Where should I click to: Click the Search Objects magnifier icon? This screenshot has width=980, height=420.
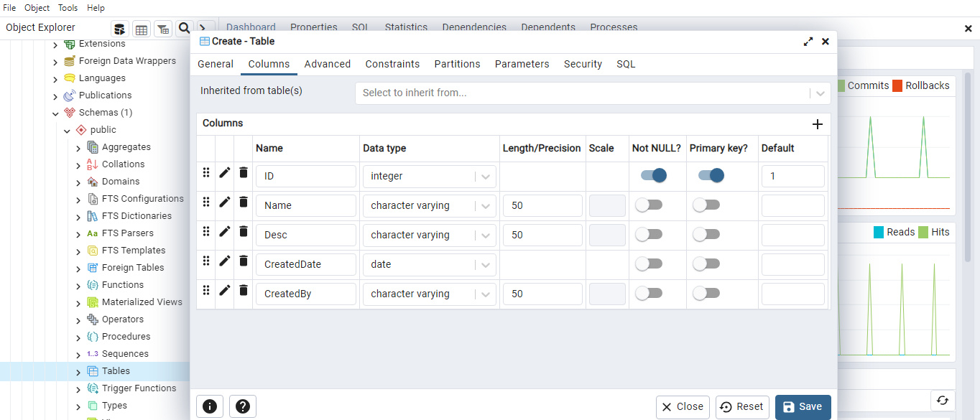[x=185, y=28]
